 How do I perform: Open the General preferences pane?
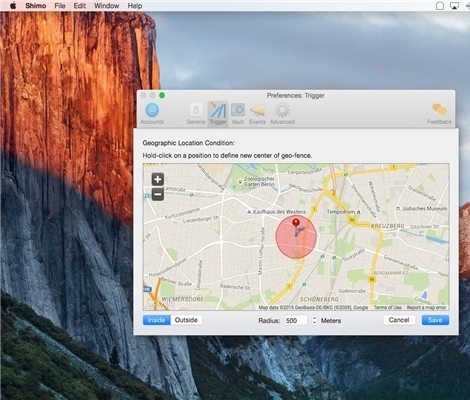pos(196,114)
